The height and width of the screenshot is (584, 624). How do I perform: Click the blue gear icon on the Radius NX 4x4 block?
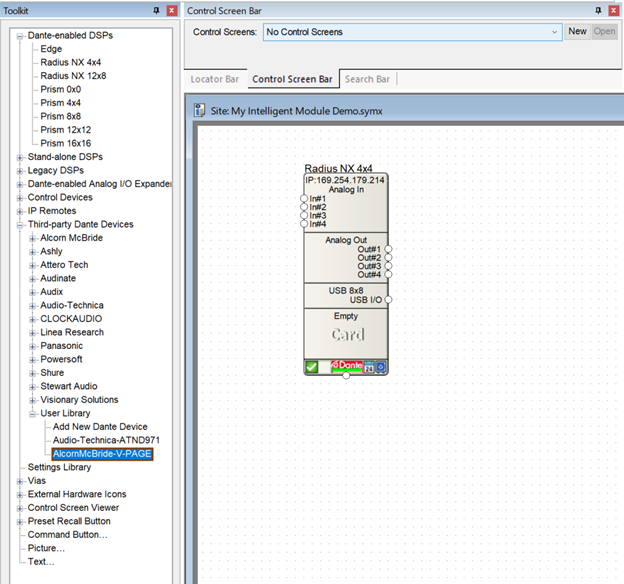[381, 367]
